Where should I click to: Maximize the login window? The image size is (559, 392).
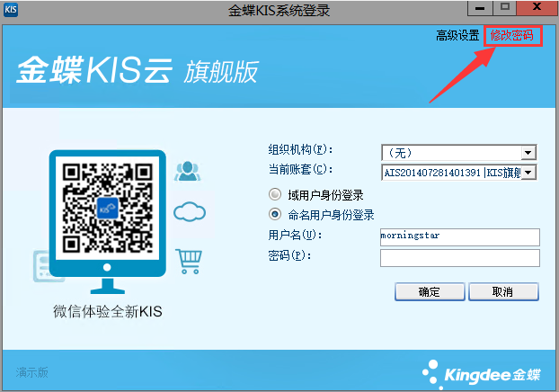[504, 8]
